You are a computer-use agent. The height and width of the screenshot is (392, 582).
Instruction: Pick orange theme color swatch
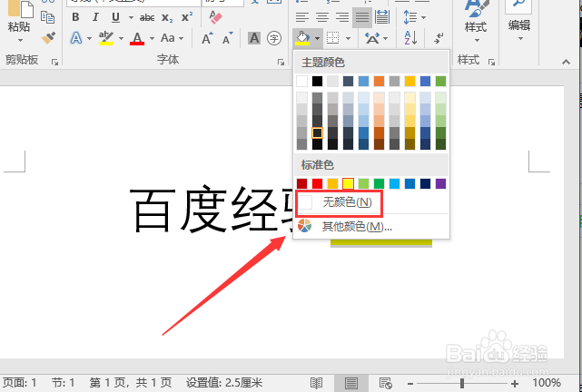pyautogui.click(x=379, y=82)
